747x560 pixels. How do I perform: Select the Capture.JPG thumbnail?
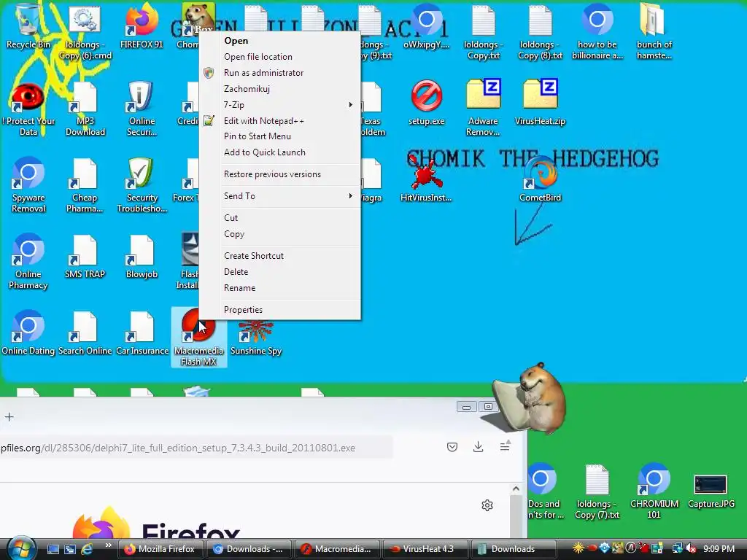point(711,491)
